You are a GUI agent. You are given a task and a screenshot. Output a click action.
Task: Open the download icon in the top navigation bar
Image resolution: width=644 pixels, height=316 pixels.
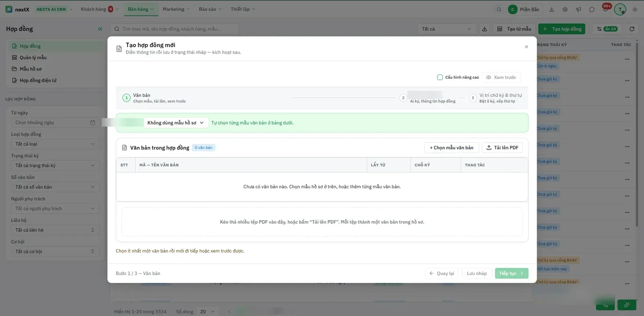point(552,9)
